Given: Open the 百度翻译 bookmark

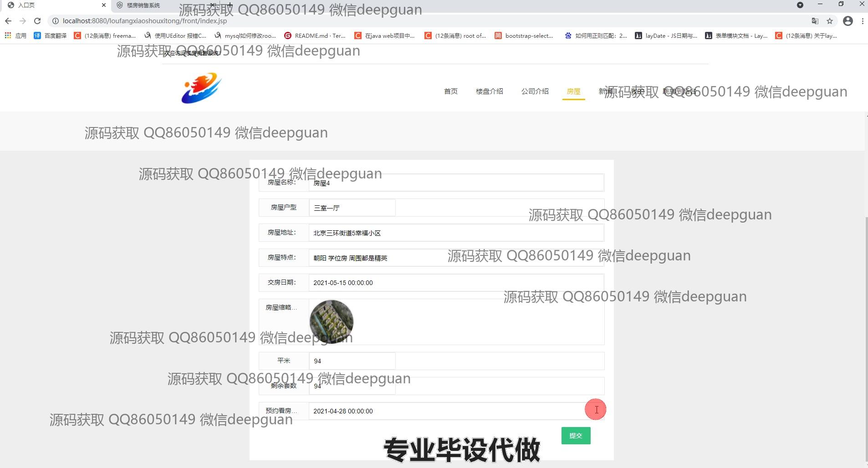Looking at the screenshot, I should click(x=50, y=36).
